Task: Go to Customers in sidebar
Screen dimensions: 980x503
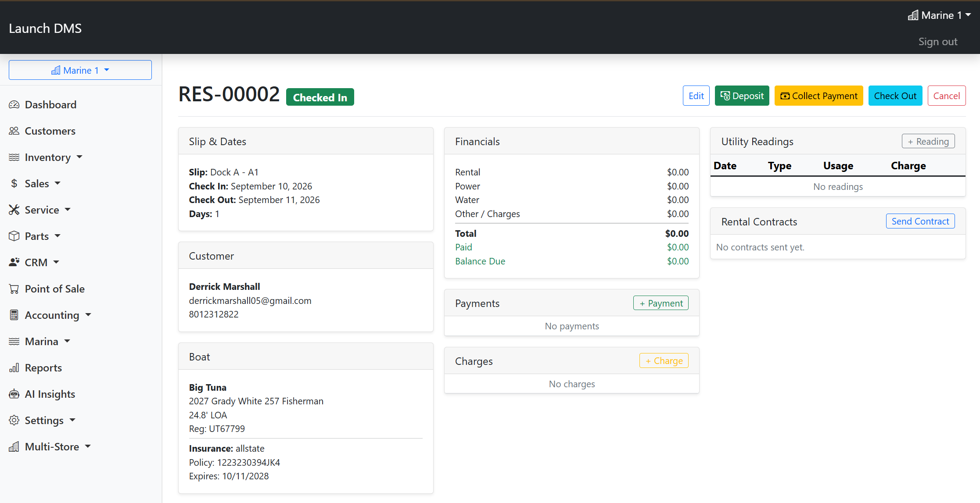Action: pyautogui.click(x=50, y=131)
